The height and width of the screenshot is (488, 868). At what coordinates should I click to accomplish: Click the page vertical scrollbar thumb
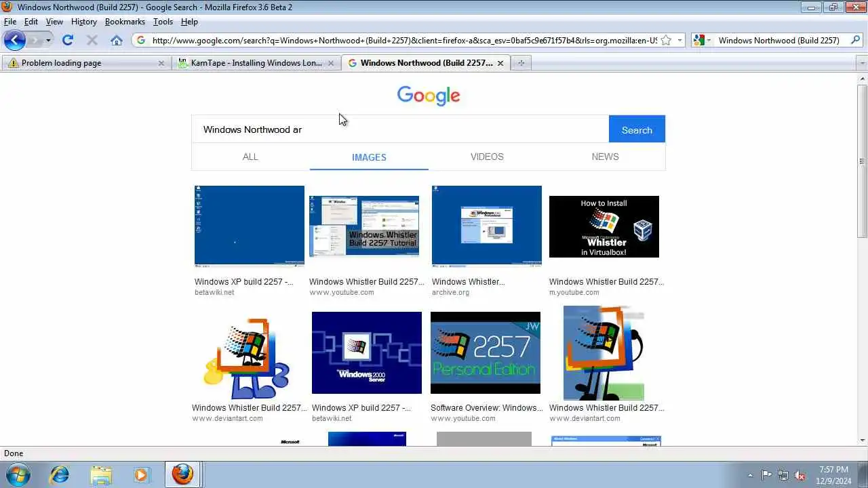tap(863, 161)
